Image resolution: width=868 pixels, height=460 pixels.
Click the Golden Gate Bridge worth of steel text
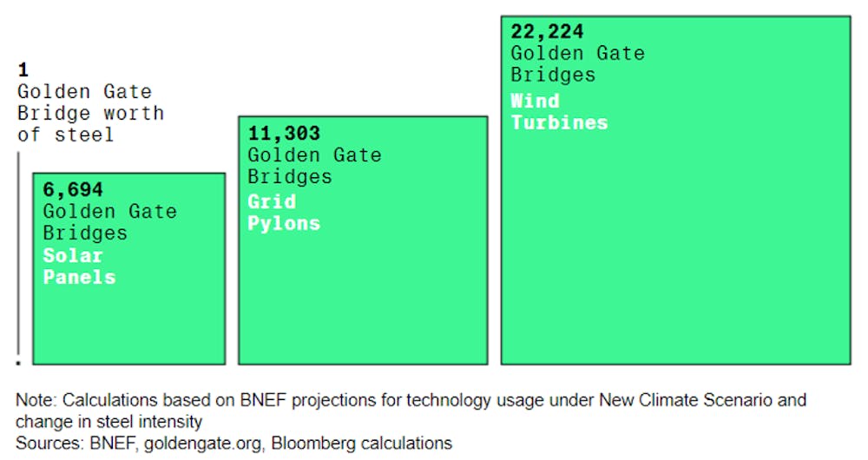pyautogui.click(x=91, y=113)
